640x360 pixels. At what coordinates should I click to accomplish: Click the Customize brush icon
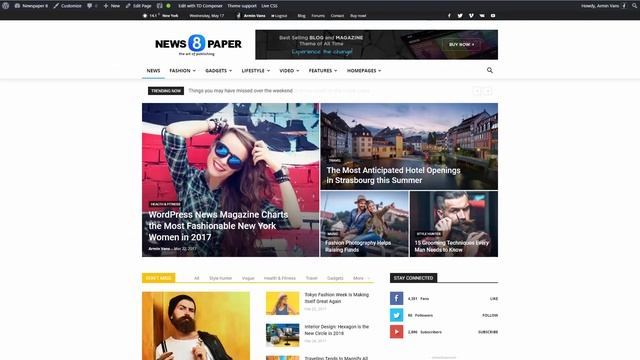[x=56, y=6]
